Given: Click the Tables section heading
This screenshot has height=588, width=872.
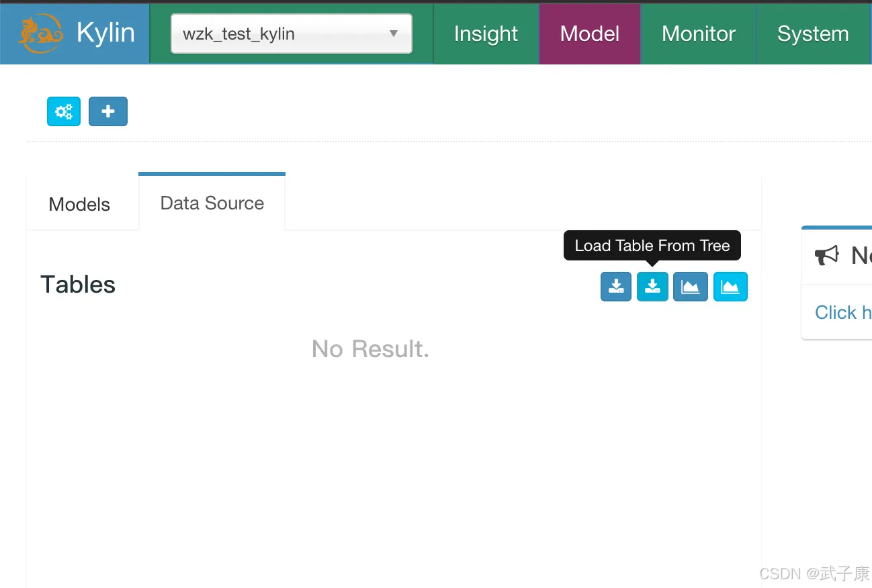Looking at the screenshot, I should point(78,285).
